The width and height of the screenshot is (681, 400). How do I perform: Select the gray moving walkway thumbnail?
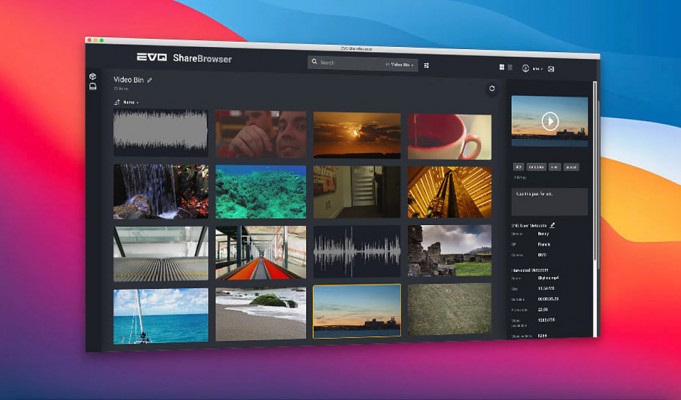161,254
